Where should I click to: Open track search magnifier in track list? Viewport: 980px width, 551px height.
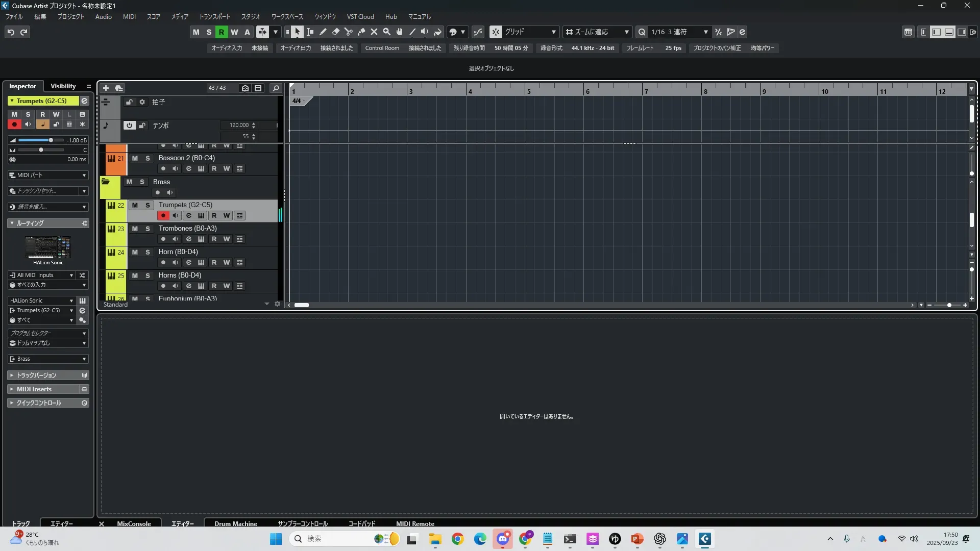276,88
